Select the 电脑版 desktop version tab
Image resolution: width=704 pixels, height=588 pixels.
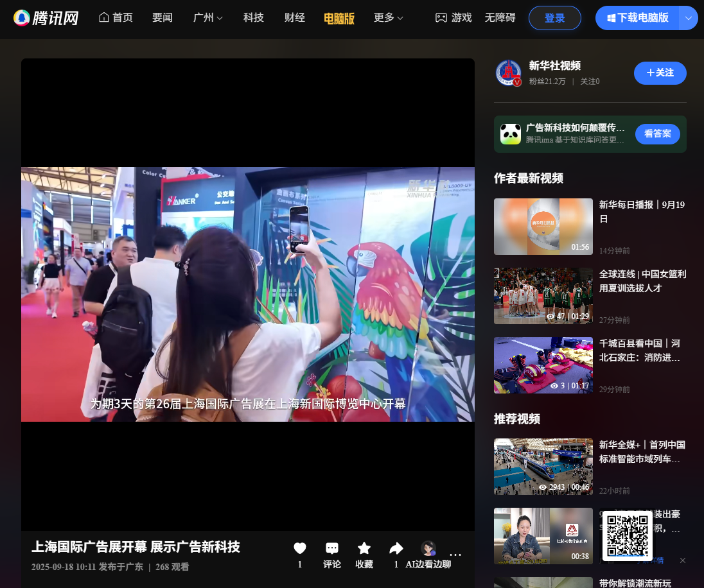[339, 18]
